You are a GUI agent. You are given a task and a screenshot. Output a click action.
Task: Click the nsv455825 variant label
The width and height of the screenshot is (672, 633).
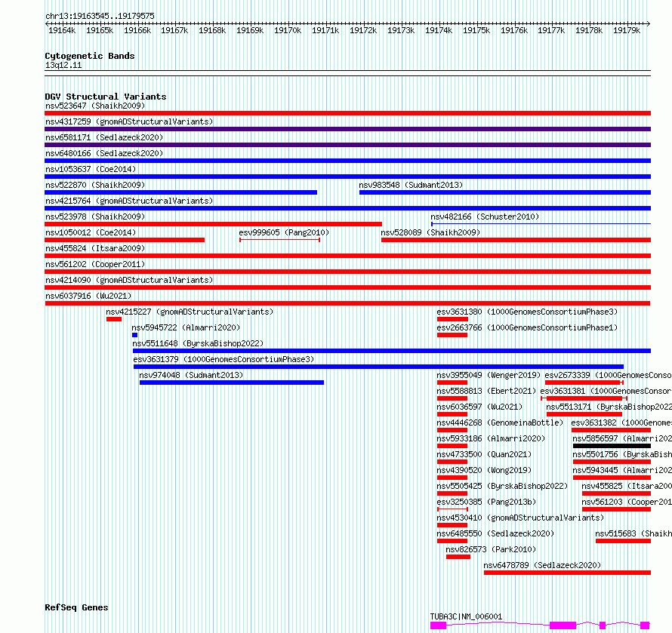[x=627, y=486]
